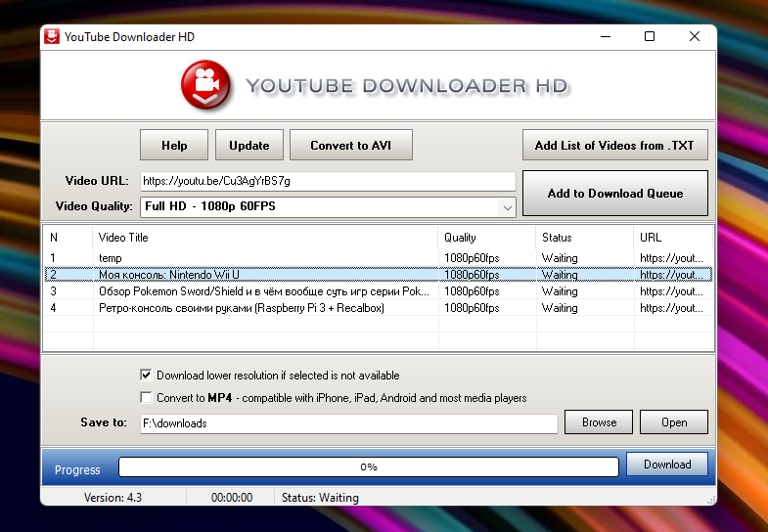Open the downloads folder with Open button
Image resolution: width=768 pixels, height=532 pixels.
(x=673, y=422)
